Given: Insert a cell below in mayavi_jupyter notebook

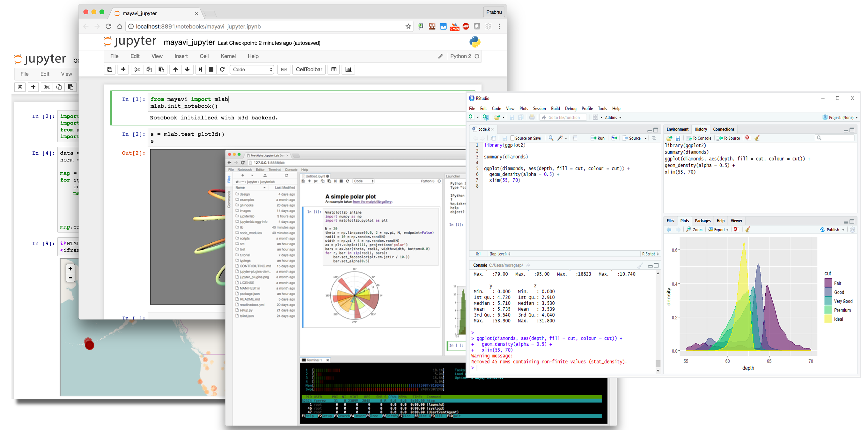Looking at the screenshot, I should click(x=123, y=70).
